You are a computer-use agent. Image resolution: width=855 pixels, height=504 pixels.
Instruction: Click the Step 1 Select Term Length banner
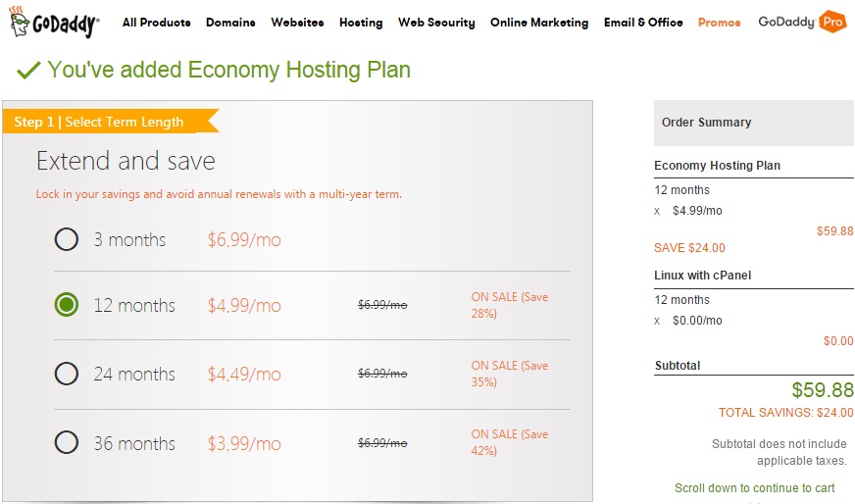[x=108, y=122]
